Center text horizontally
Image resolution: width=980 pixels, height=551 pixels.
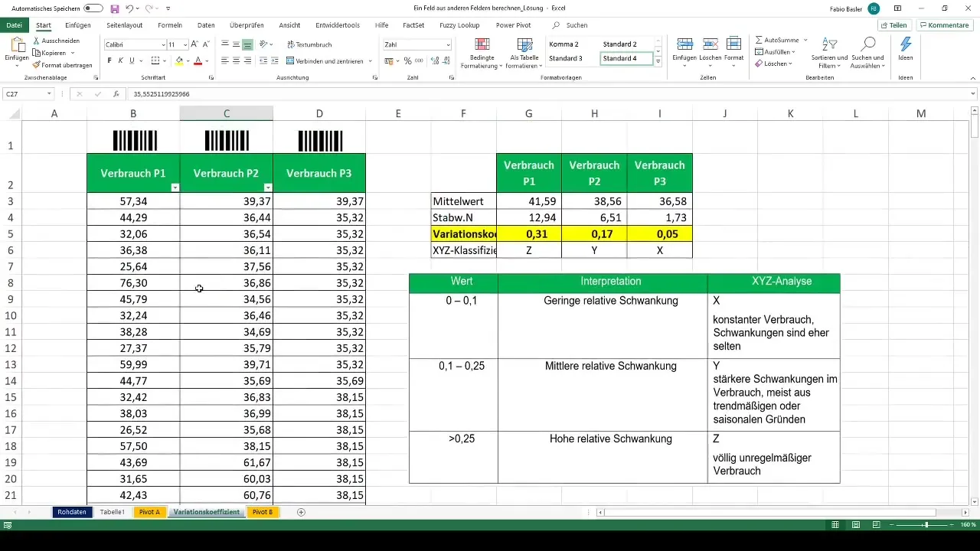click(237, 60)
